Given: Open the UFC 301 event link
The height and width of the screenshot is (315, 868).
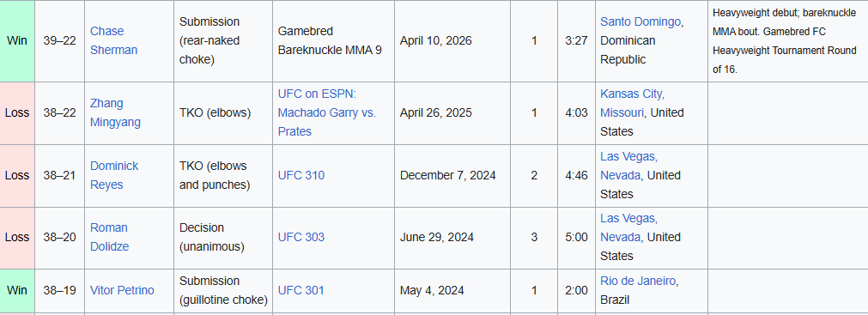Looking at the screenshot, I should coord(301,290).
